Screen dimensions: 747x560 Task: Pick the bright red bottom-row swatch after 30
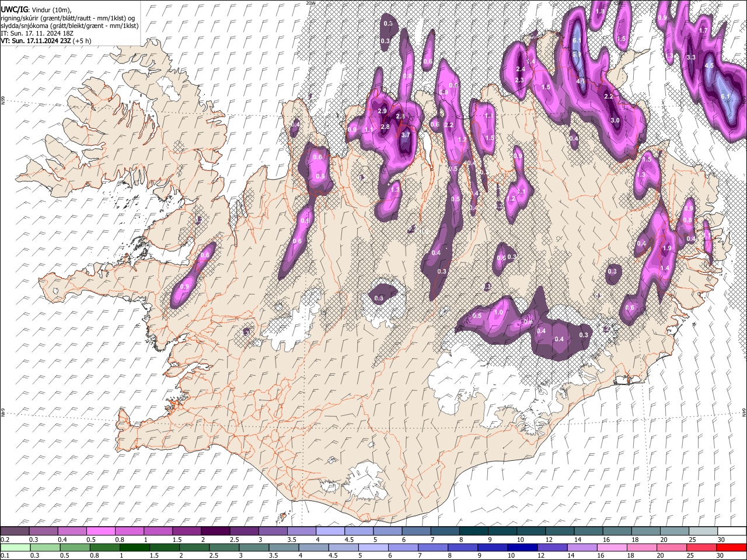pyautogui.click(x=731, y=547)
